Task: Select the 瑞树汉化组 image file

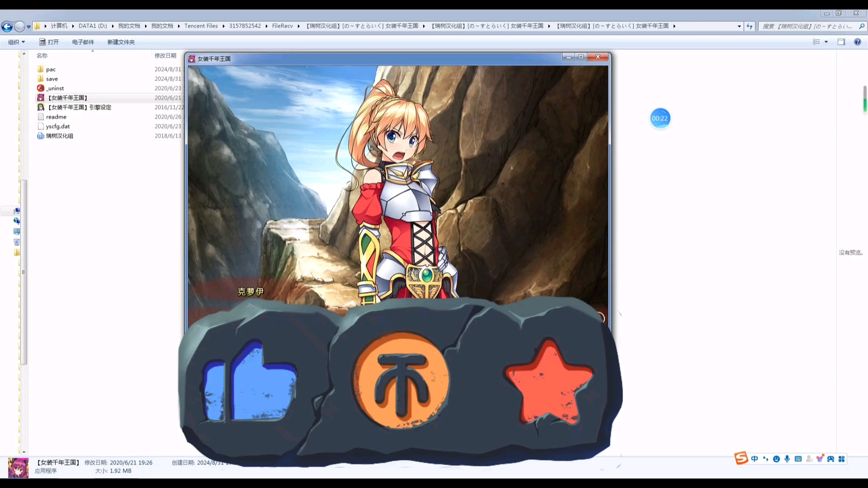Action: point(59,136)
